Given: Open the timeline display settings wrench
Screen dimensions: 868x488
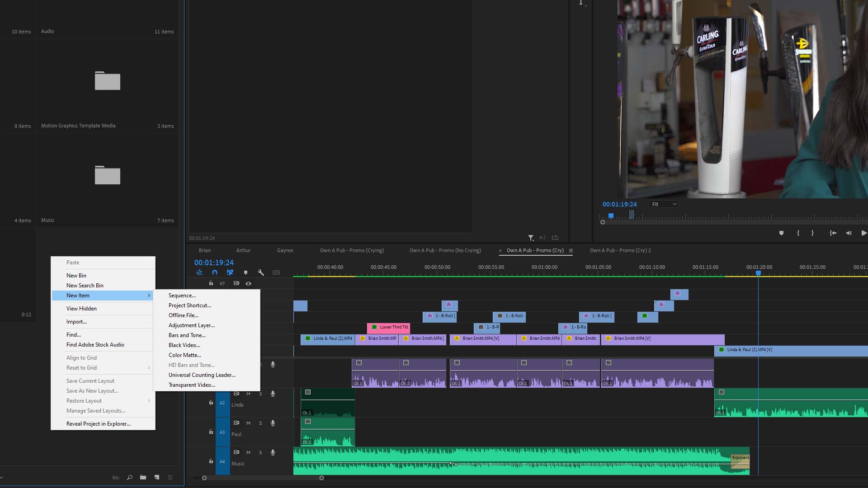Looking at the screenshot, I should coord(261,272).
